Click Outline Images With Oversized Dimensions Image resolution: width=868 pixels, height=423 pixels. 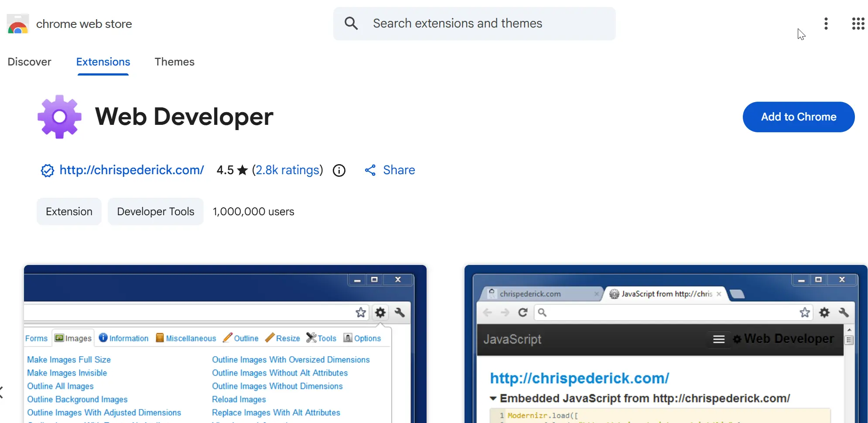291,360
